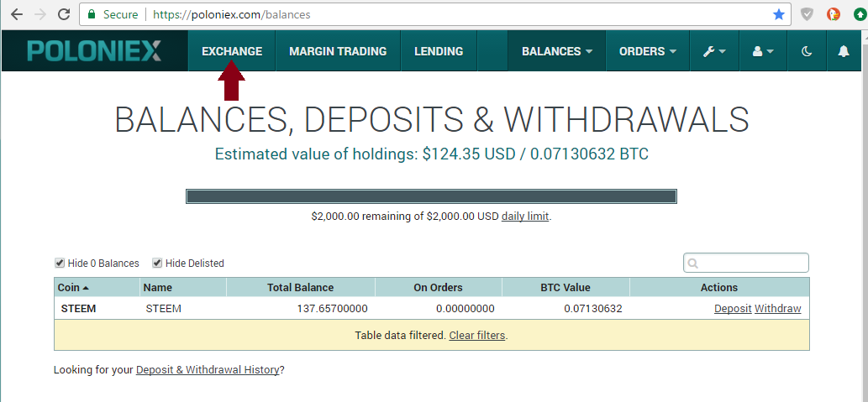
Task: Click the browser back arrow
Action: [16, 14]
